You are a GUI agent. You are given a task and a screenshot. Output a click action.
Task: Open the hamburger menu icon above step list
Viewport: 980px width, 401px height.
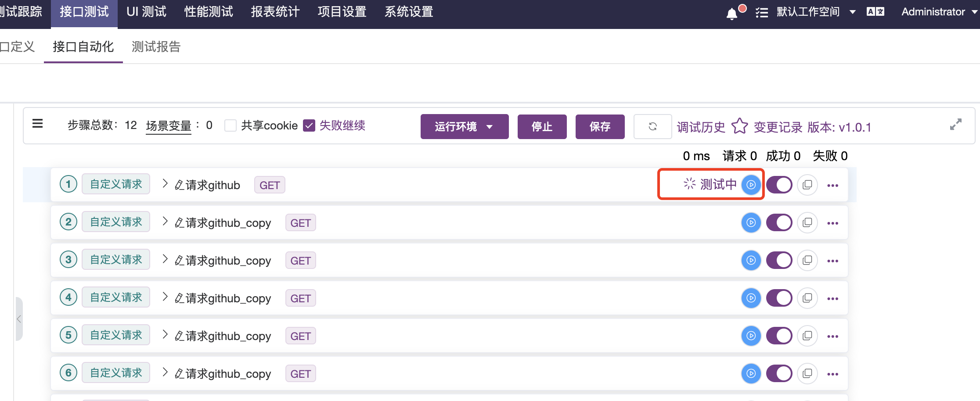click(x=38, y=124)
